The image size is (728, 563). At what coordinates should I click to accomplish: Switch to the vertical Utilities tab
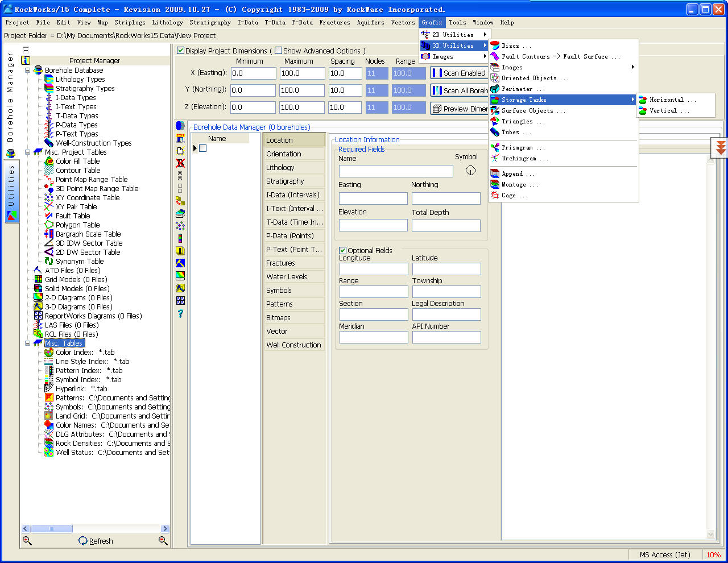pos(11,192)
